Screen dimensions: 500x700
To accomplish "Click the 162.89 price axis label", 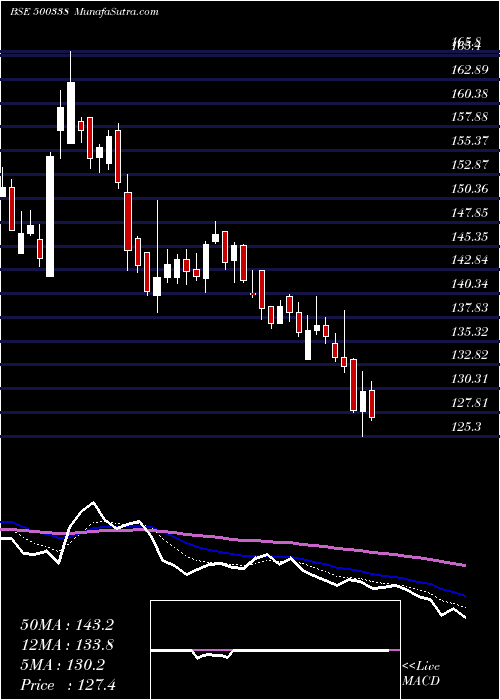I will coord(469,70).
